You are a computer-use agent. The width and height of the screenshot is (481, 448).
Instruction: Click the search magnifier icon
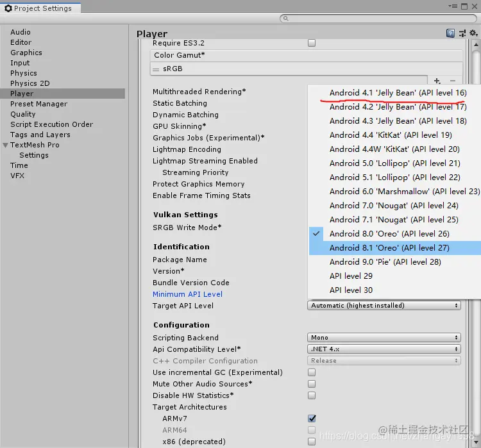point(285,19)
